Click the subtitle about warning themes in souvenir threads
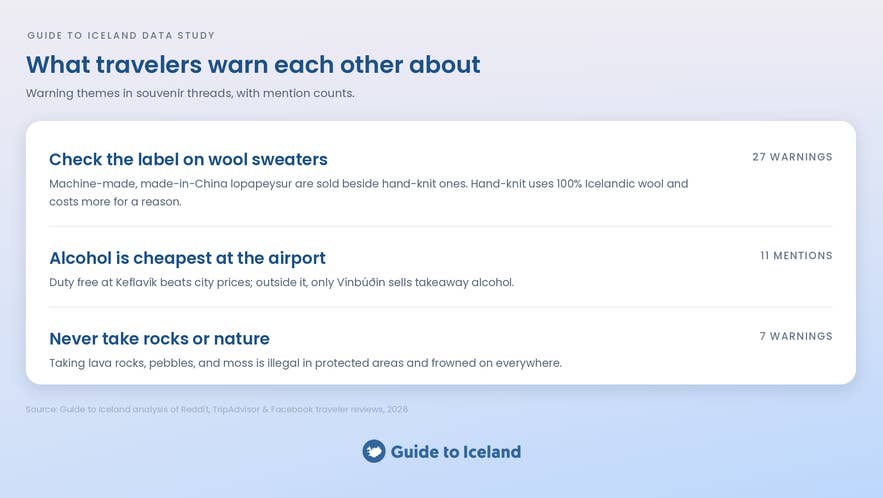This screenshot has height=498, width=883. pyautogui.click(x=190, y=94)
